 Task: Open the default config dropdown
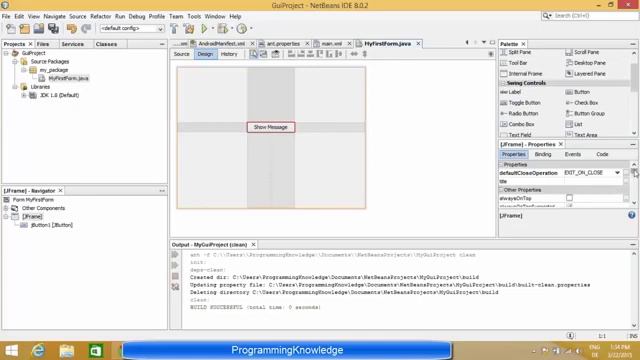click(x=160, y=29)
